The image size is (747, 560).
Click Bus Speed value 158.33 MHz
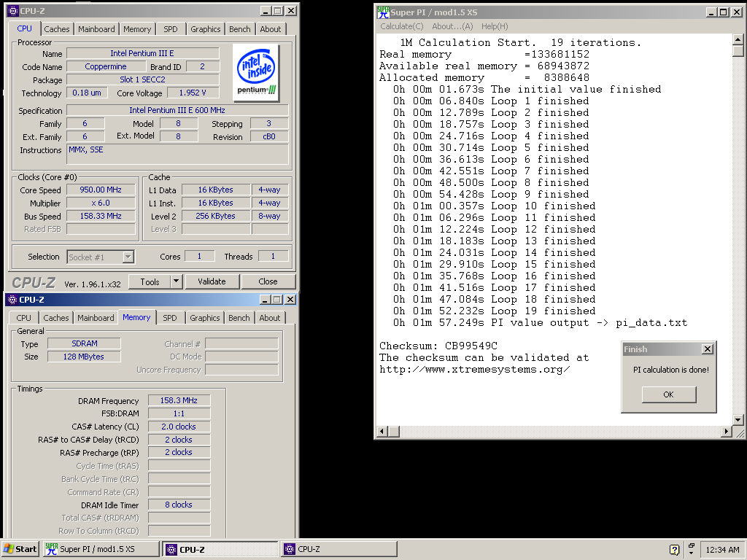click(101, 216)
